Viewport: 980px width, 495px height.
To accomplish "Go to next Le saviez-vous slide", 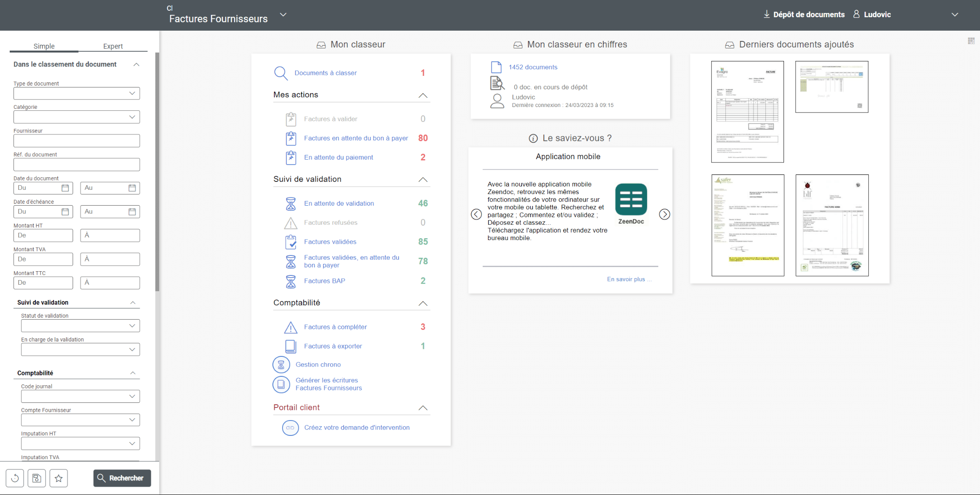I will click(x=664, y=214).
